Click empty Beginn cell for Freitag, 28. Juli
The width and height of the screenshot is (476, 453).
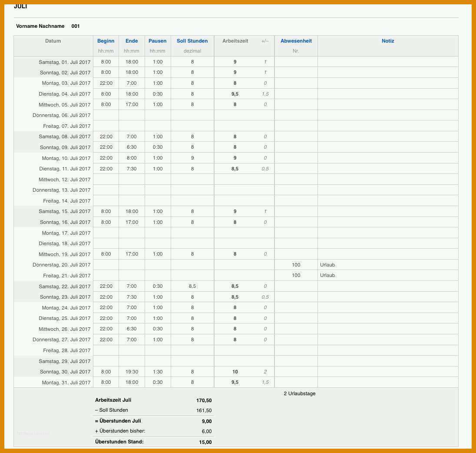(106, 350)
